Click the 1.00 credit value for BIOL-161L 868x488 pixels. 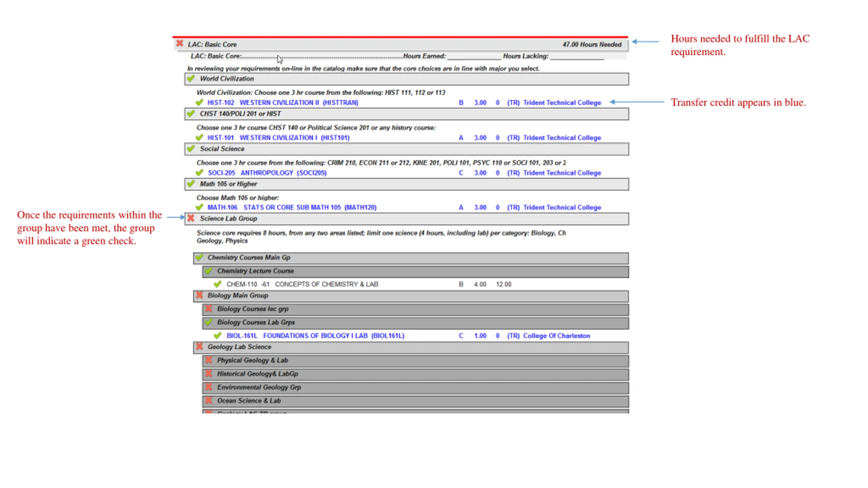click(480, 336)
